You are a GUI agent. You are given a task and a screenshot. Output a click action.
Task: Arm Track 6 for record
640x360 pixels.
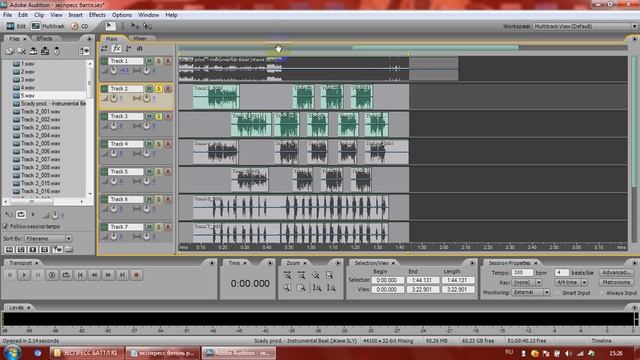pyautogui.click(x=168, y=199)
